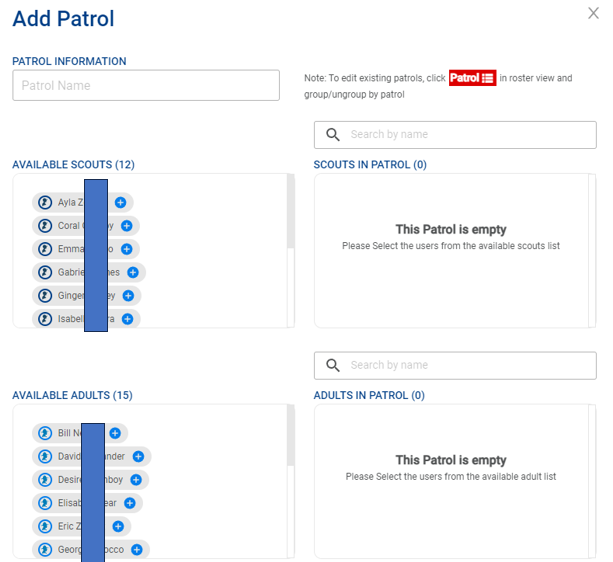Screen dimensions: 613x562
Task: Add scout Ayla using plus icon
Action: [120, 202]
